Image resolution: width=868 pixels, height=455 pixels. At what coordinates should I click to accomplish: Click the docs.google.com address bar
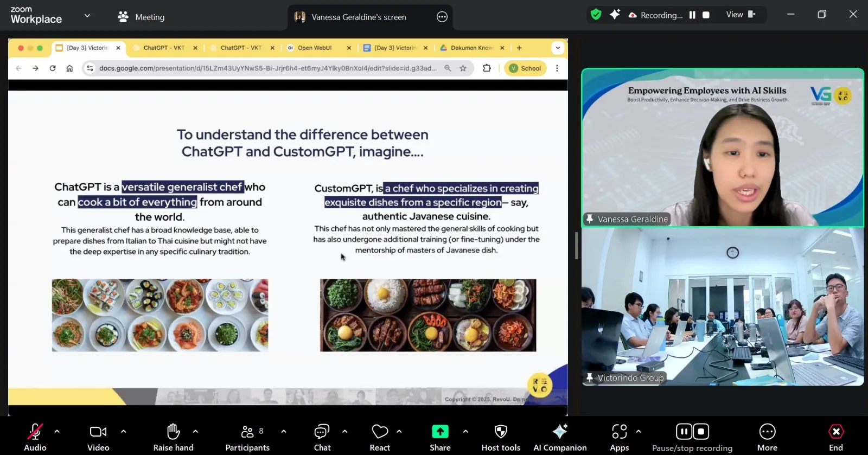click(x=268, y=68)
